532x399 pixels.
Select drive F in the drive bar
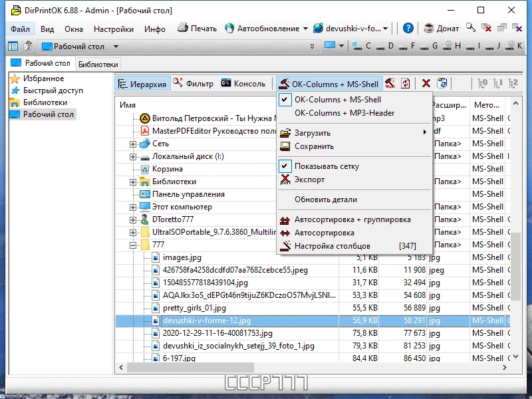coord(407,46)
